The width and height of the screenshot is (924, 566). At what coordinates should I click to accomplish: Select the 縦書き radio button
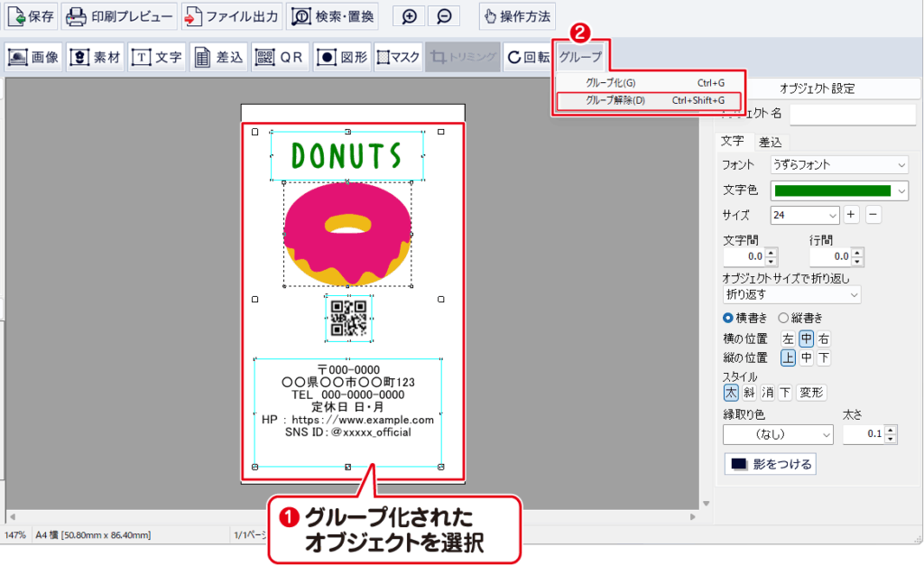[783, 318]
